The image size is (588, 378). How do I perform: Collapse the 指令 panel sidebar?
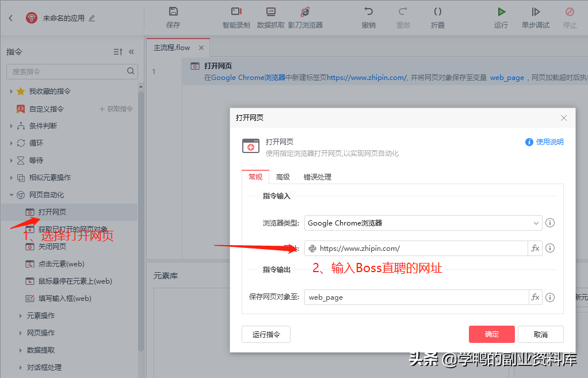131,52
